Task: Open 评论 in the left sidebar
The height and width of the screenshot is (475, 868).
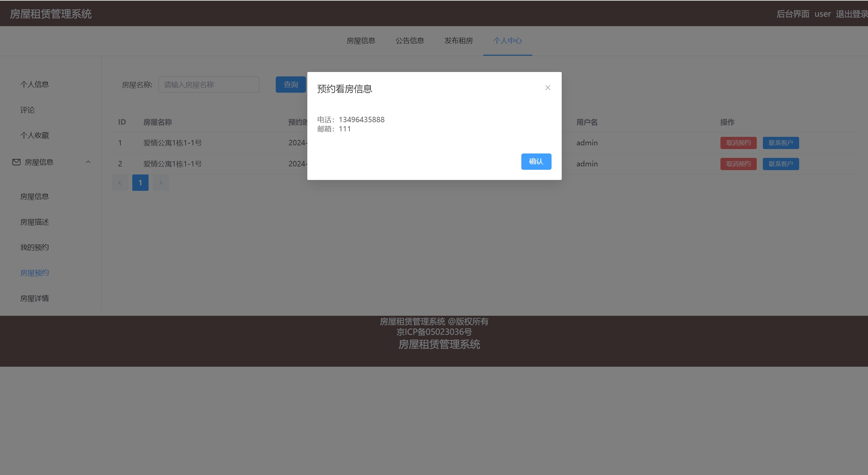Action: pyautogui.click(x=27, y=110)
